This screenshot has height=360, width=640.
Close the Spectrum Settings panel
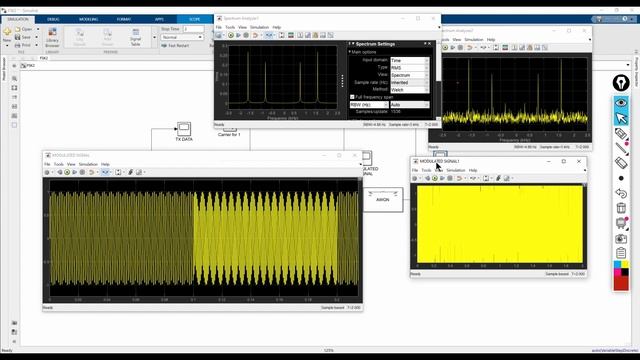pyautogui.click(x=429, y=44)
